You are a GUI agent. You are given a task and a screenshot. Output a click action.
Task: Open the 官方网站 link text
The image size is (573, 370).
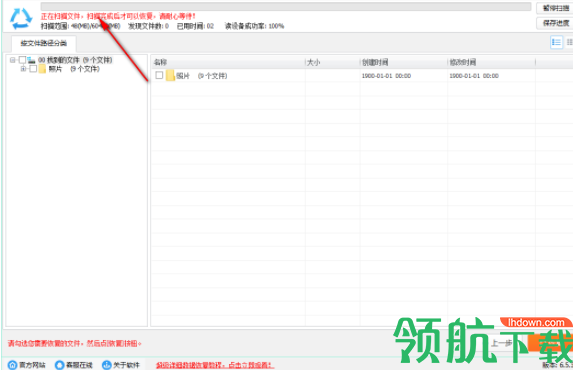pyautogui.click(x=32, y=365)
